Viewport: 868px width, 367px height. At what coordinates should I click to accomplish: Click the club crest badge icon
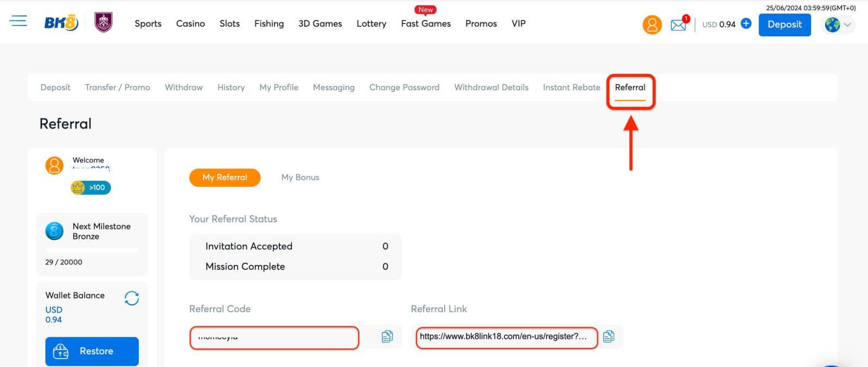tap(103, 23)
